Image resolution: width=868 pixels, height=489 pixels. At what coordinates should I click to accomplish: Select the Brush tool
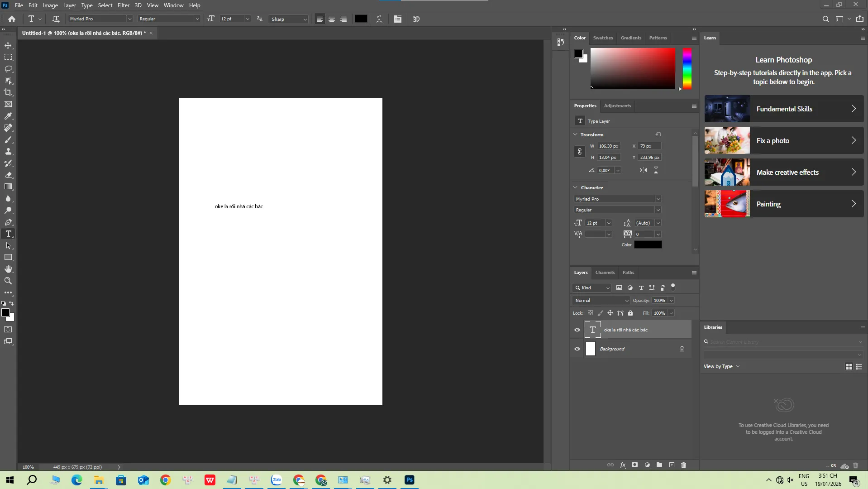[x=8, y=140]
